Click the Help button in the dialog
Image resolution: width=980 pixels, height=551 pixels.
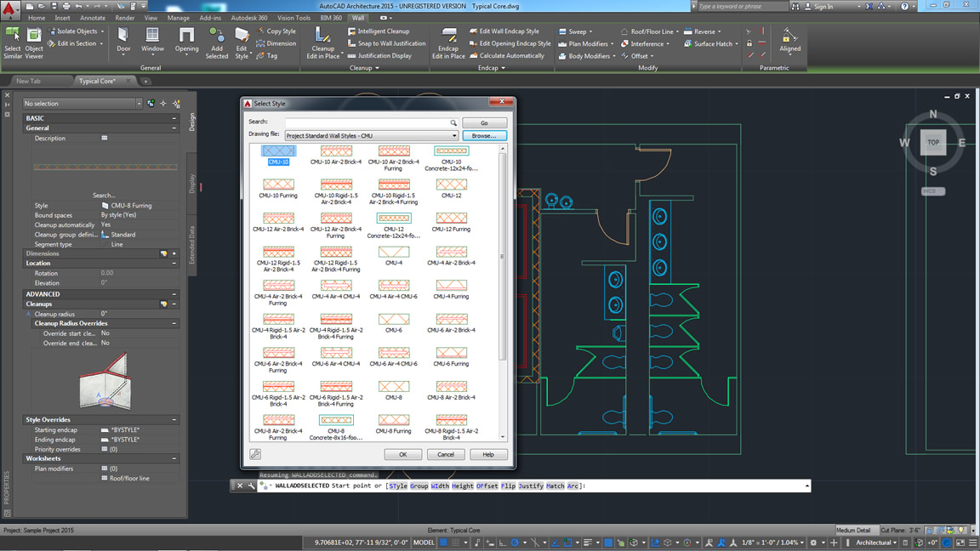pyautogui.click(x=488, y=454)
